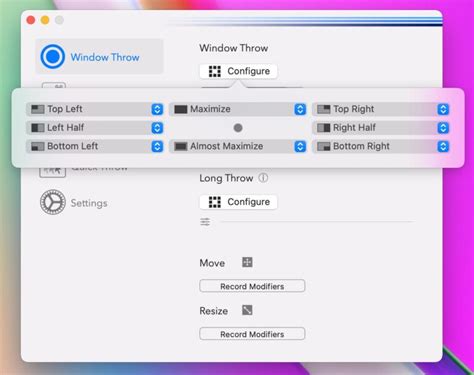This screenshot has height=375, width=474.
Task: Open the Left Half dropdown
Action: 95,128
